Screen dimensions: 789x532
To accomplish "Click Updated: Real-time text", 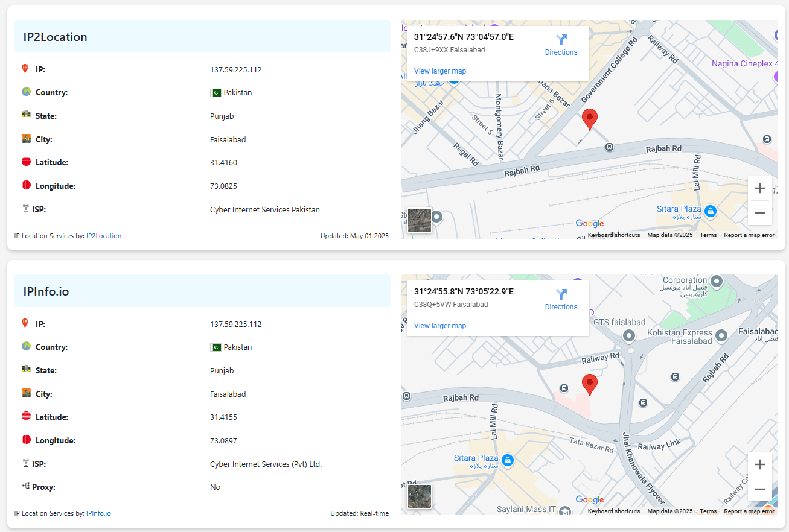I will coord(359,513).
